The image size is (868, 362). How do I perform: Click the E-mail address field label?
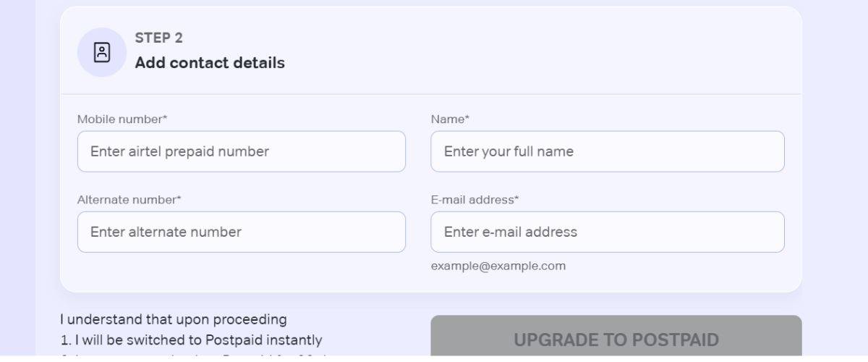tap(475, 199)
